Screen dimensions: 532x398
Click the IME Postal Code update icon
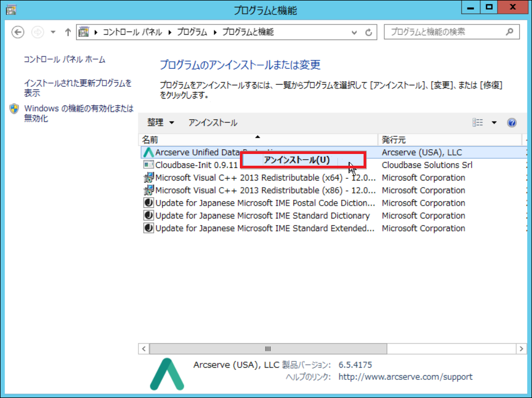(x=148, y=202)
